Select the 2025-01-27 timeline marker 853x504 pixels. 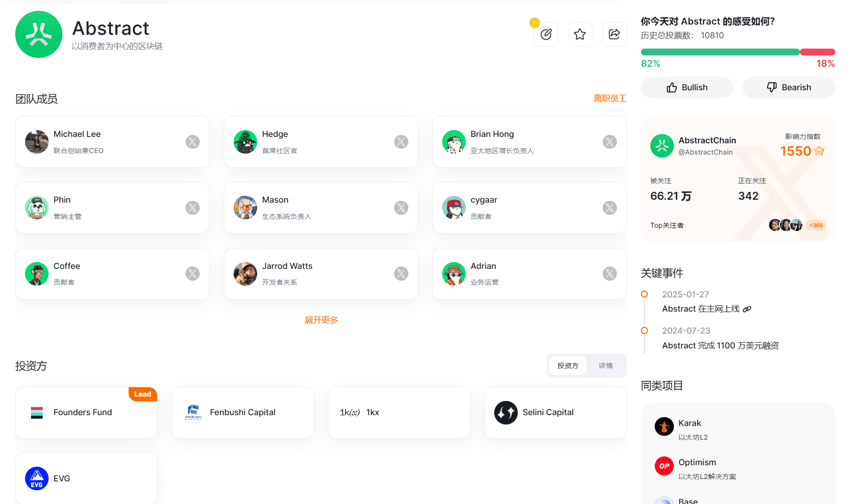(644, 294)
